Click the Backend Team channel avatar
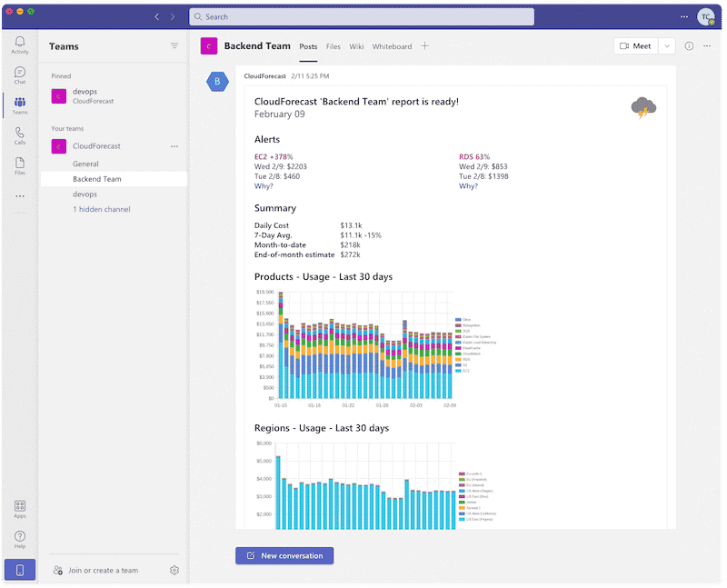The width and height of the screenshot is (727, 588). click(209, 46)
